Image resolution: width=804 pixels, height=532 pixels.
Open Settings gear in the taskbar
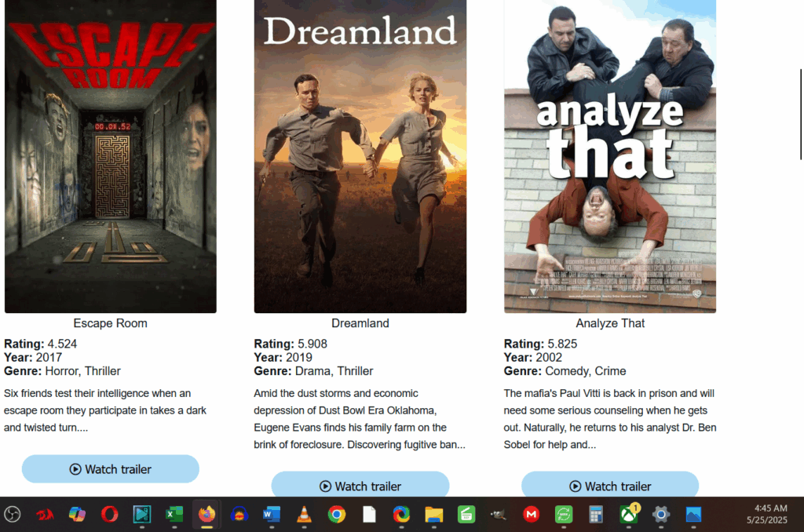point(661,514)
